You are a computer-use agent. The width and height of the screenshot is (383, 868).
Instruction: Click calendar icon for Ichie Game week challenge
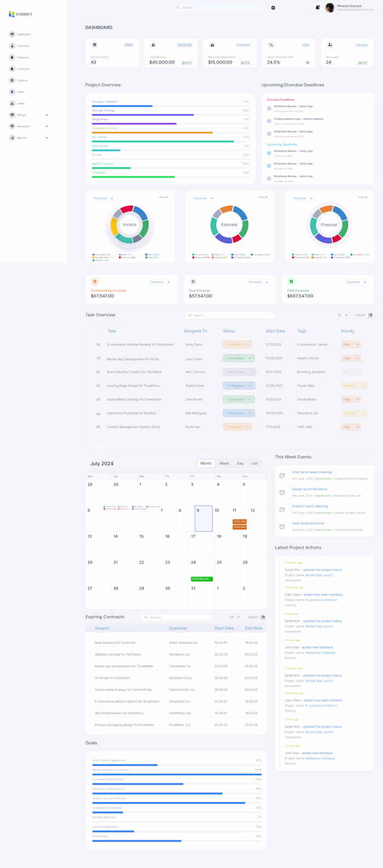tap(282, 475)
